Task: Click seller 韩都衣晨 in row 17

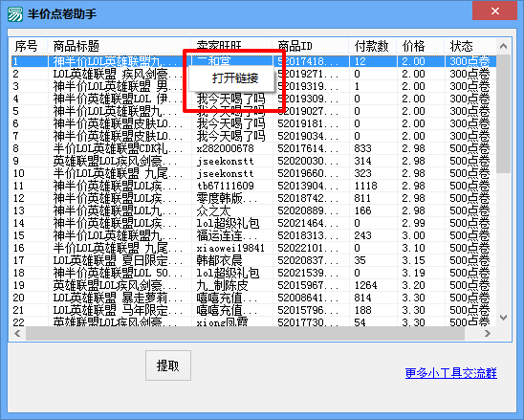Action: tap(219, 260)
